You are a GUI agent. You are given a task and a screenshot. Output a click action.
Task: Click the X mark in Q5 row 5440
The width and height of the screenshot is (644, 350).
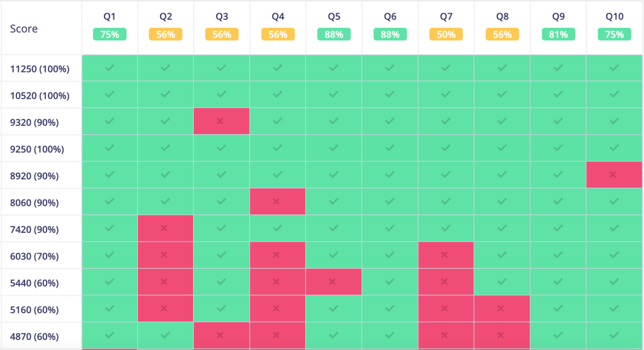pos(333,281)
